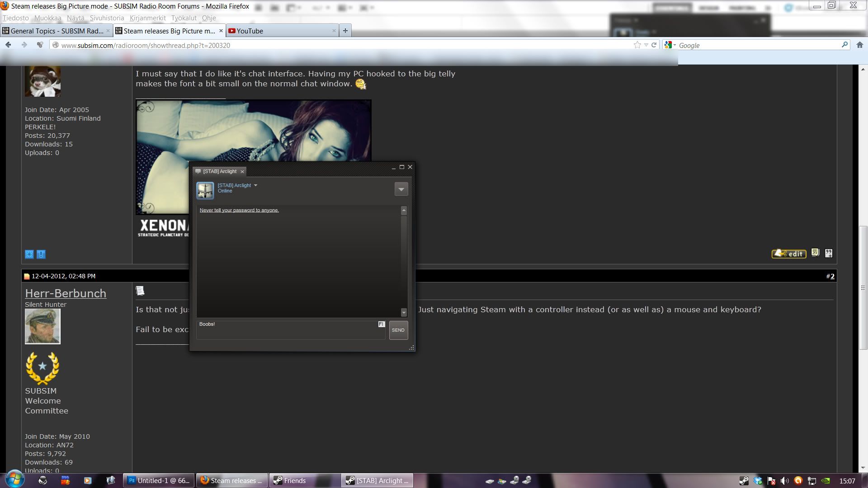Click the thinking smiley in first post
This screenshot has height=488, width=868.
tap(361, 84)
